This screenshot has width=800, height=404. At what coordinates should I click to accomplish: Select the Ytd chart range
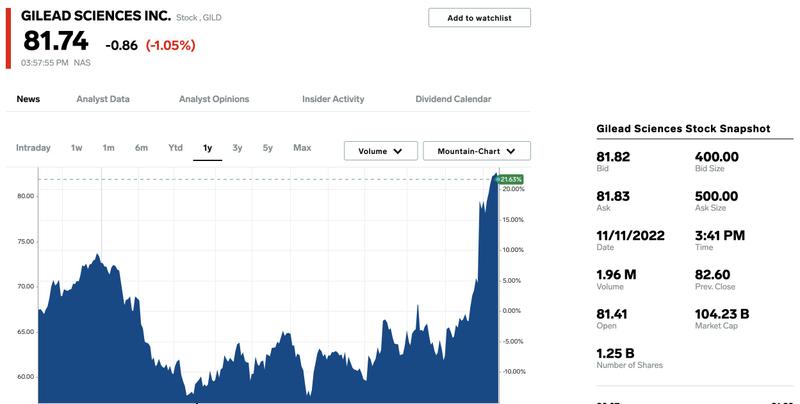[x=176, y=148]
